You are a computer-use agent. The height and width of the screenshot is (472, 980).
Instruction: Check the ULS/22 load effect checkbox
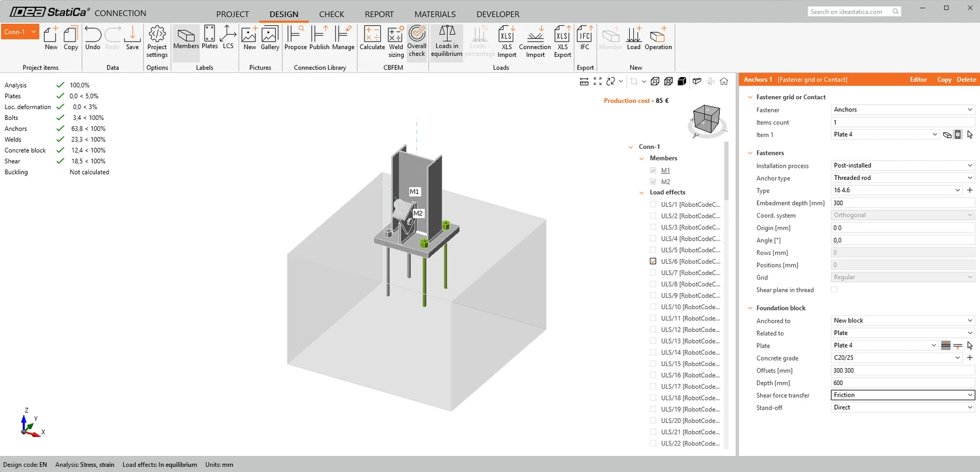pos(653,443)
